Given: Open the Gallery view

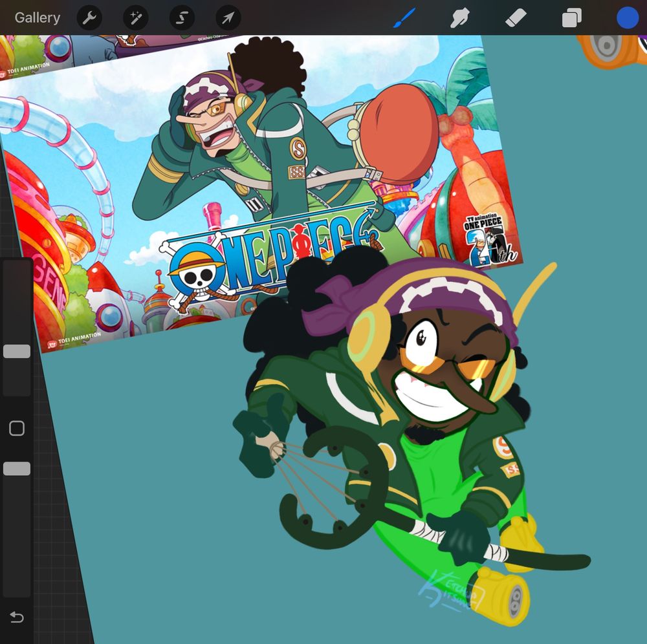Looking at the screenshot, I should point(37,17).
